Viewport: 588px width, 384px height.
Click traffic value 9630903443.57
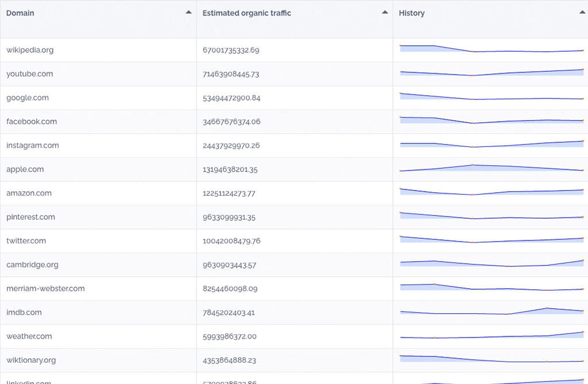coord(230,265)
